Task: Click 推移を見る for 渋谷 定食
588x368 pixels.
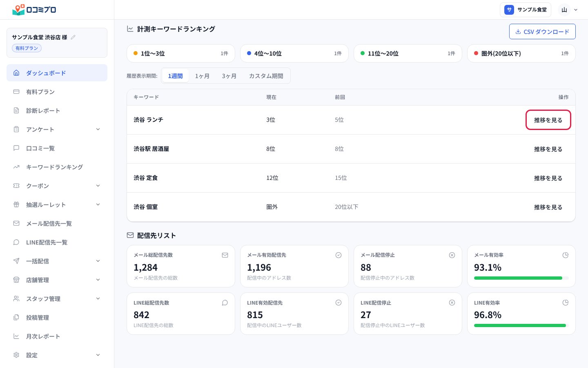Action: click(548, 178)
